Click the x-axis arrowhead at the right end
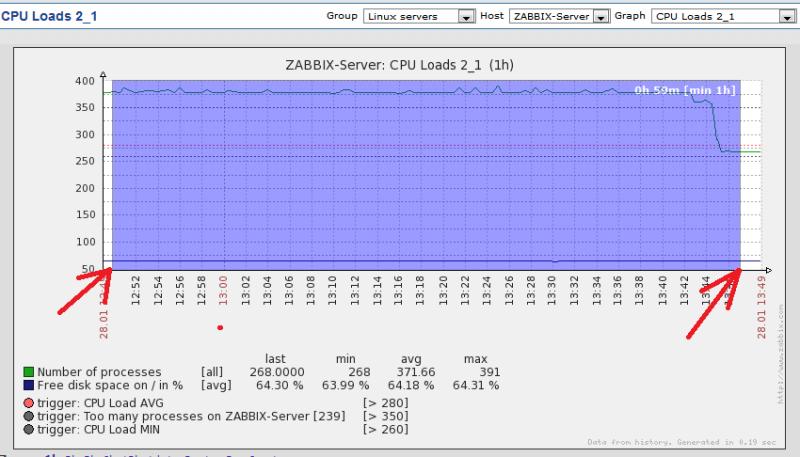Viewport: 800px width, 457px height. [x=768, y=270]
